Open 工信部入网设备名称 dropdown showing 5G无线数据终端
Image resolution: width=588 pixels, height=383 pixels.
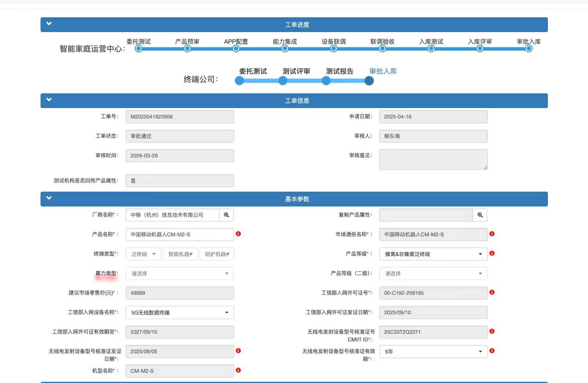click(180, 312)
